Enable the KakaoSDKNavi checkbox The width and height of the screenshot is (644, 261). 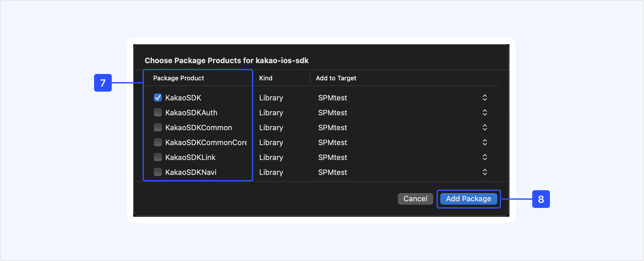point(158,172)
